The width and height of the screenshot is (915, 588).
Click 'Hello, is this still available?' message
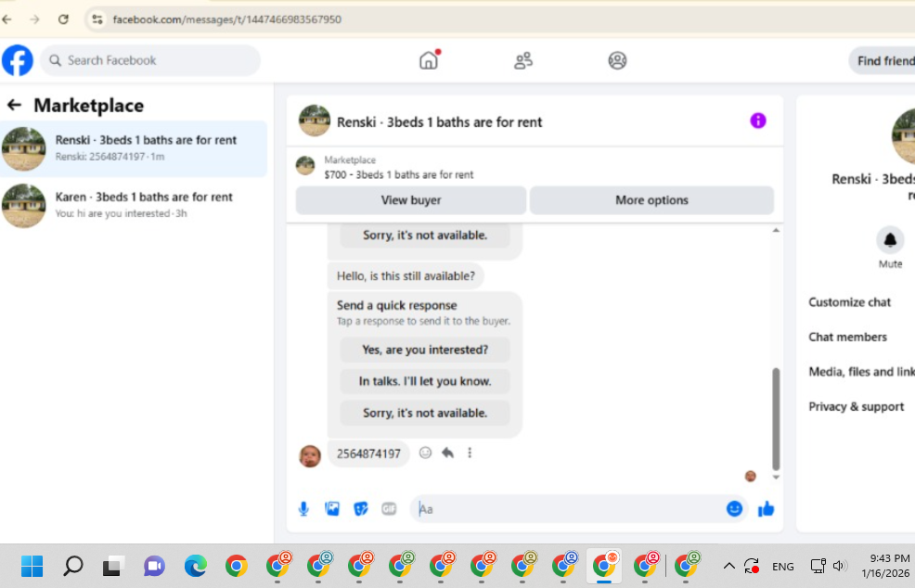(406, 276)
